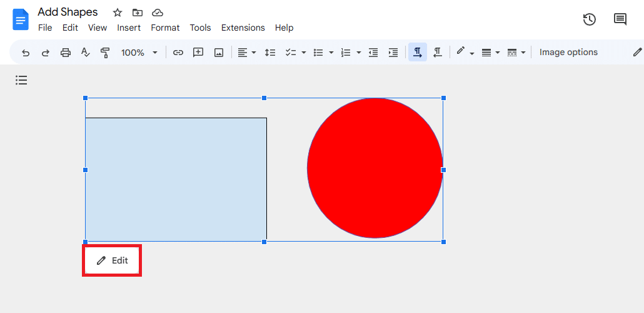Click the editing mode pencil icon

pyautogui.click(x=637, y=52)
